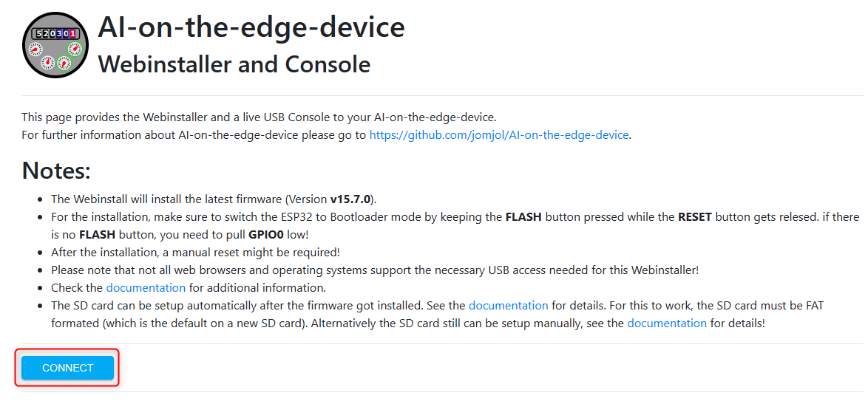The image size is (868, 404).
Task: Click the AI-on-the-edge-device meter logo
Action: (x=55, y=45)
